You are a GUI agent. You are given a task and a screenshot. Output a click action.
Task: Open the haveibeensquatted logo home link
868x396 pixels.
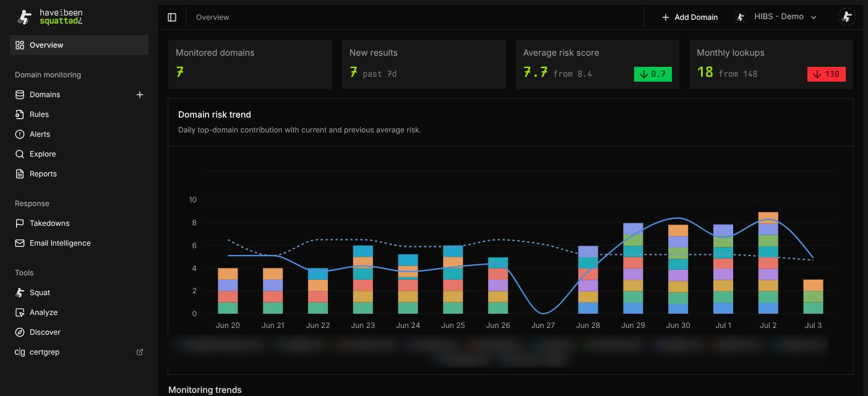[x=49, y=17]
